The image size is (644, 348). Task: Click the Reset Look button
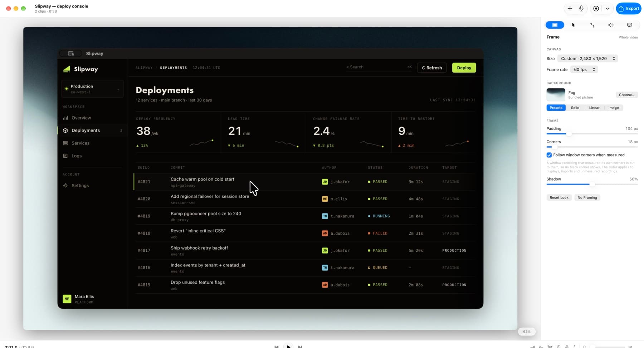559,198
